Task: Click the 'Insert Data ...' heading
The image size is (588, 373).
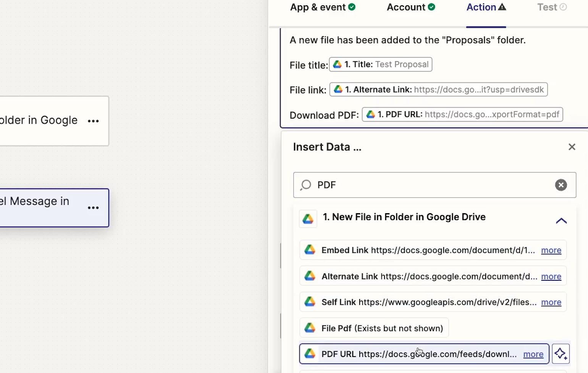Action: pyautogui.click(x=327, y=147)
